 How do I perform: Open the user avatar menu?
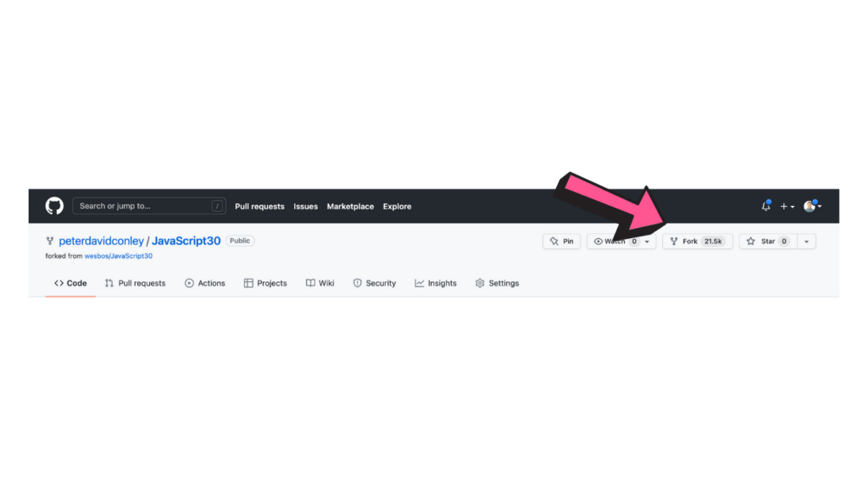coord(812,206)
